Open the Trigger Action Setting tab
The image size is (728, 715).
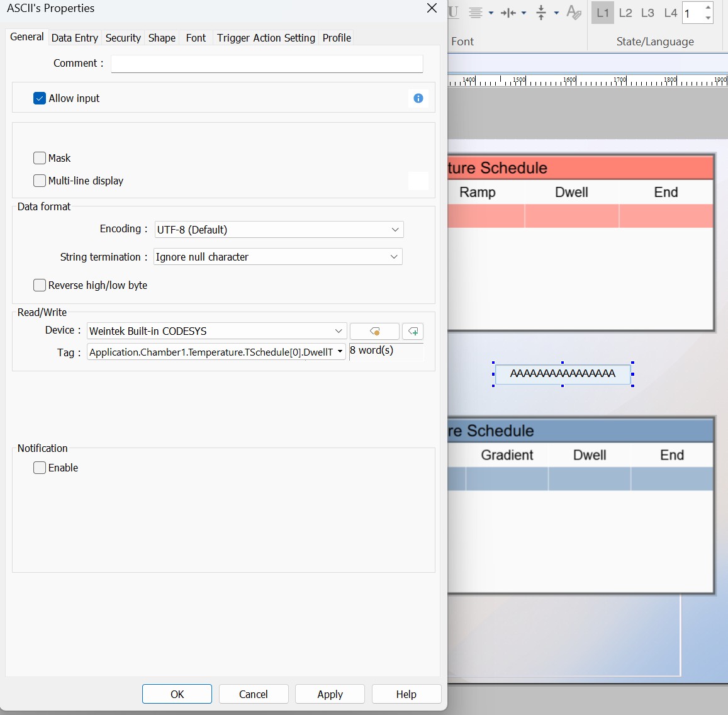click(266, 38)
